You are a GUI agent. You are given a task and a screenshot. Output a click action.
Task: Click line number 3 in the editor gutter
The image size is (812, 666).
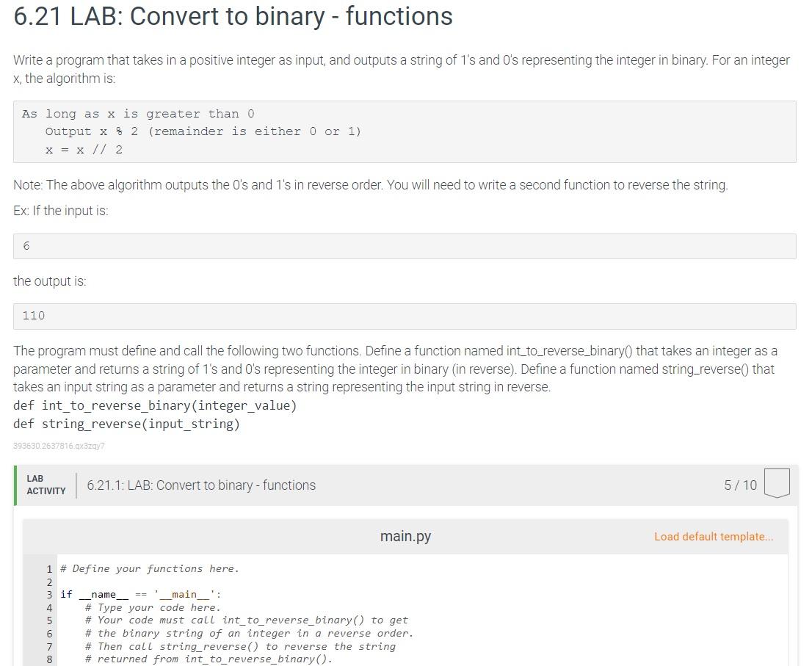48,594
